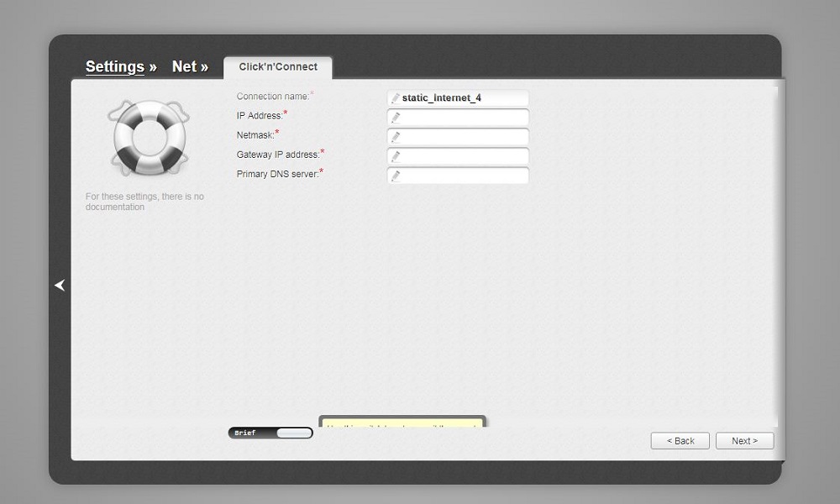Select the Click'n'Connect tab
Screen dimensions: 840x504
tap(278, 67)
